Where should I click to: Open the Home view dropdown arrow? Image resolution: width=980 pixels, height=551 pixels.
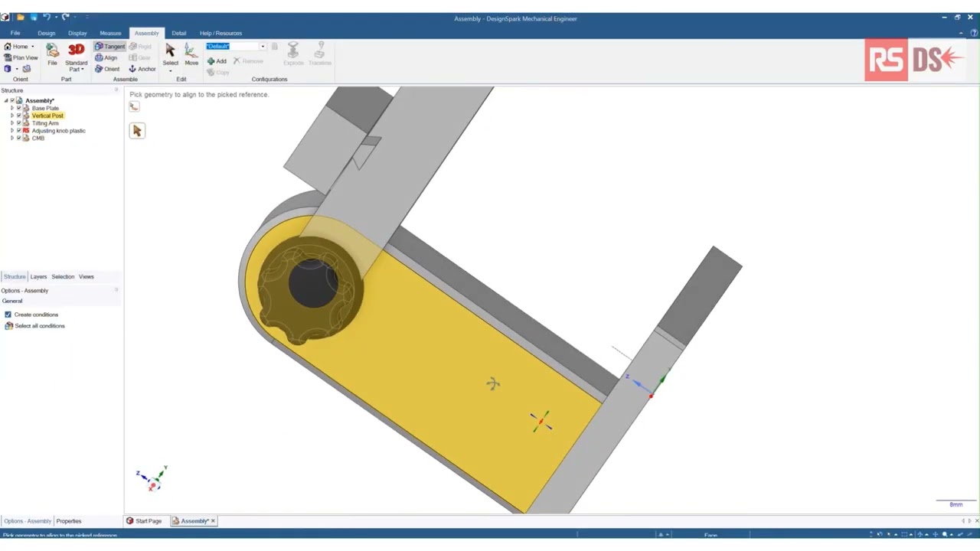(32, 47)
